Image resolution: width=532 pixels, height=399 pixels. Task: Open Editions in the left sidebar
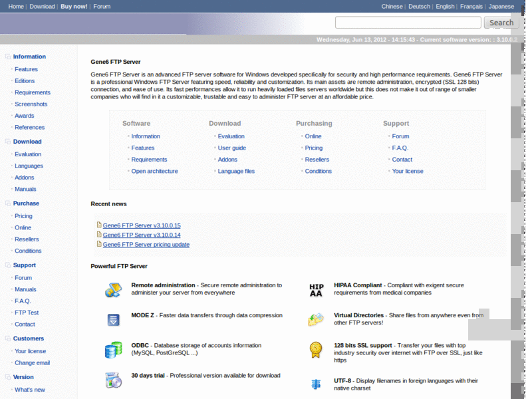point(25,80)
